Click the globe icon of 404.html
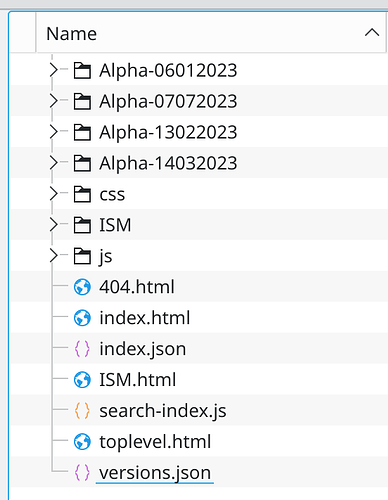The width and height of the screenshot is (388, 500). click(82, 287)
